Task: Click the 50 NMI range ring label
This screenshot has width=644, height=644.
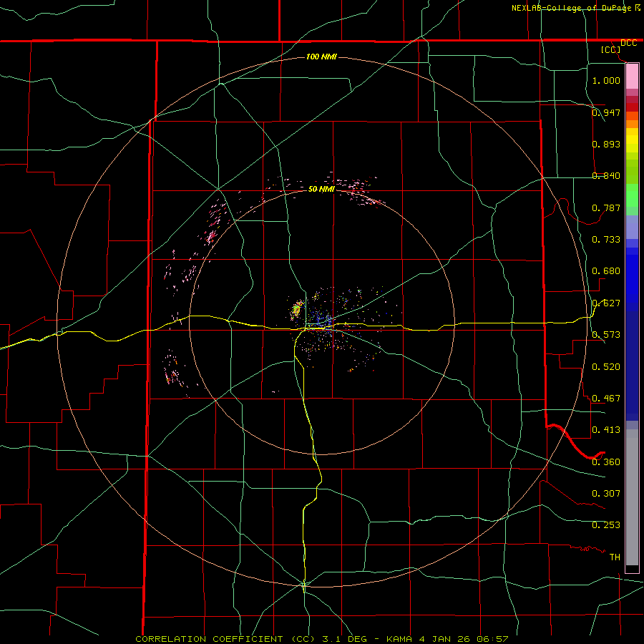Action: [321, 189]
